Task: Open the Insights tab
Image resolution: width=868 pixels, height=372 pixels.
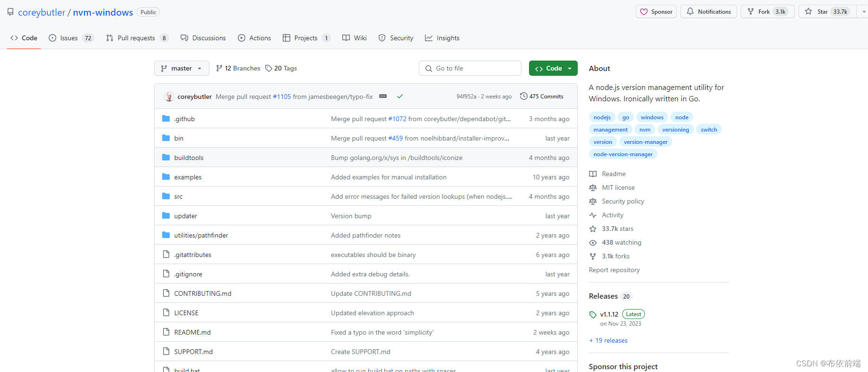Action: [x=442, y=38]
